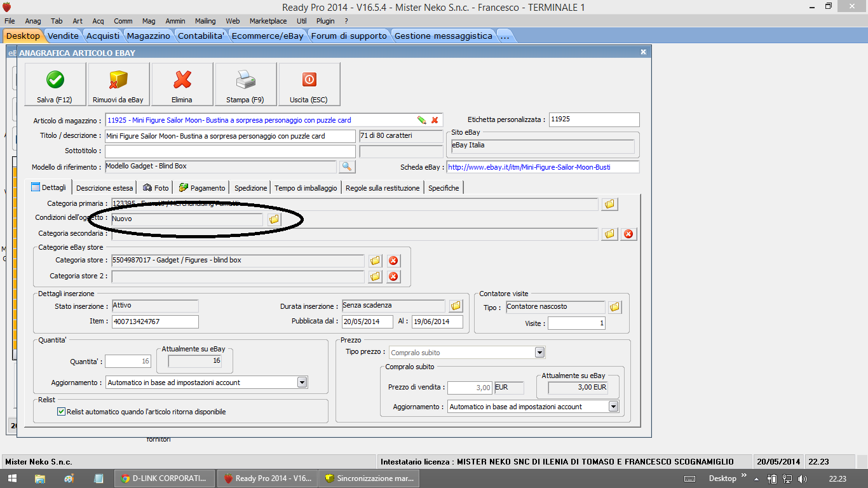Clear Categoria secondaria with its red X
868x488 pixels.
tap(628, 234)
